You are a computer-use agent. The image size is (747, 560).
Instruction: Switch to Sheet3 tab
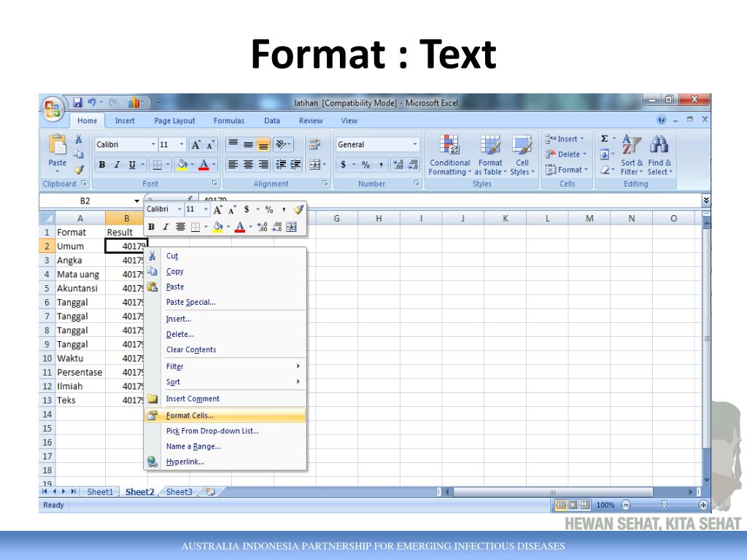[x=179, y=492]
